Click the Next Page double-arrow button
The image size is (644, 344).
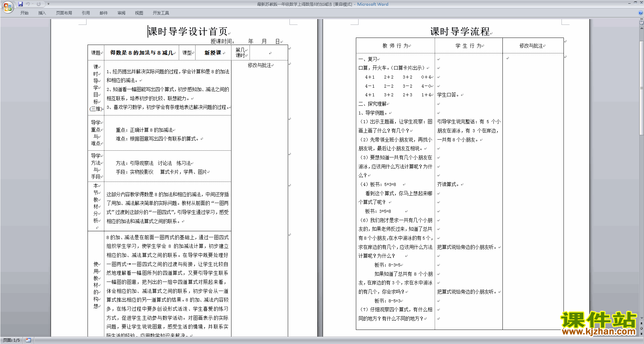pos(642,334)
